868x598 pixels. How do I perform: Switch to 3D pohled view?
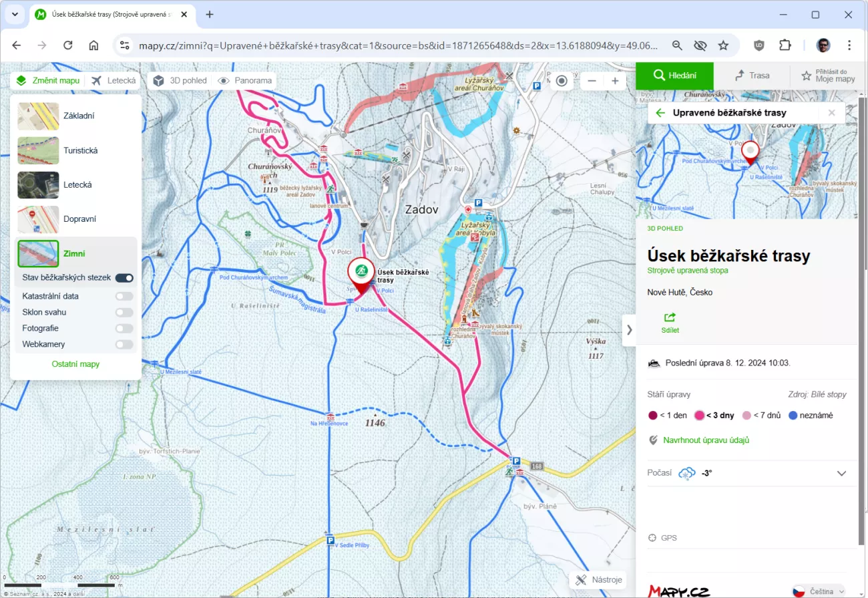tap(180, 81)
